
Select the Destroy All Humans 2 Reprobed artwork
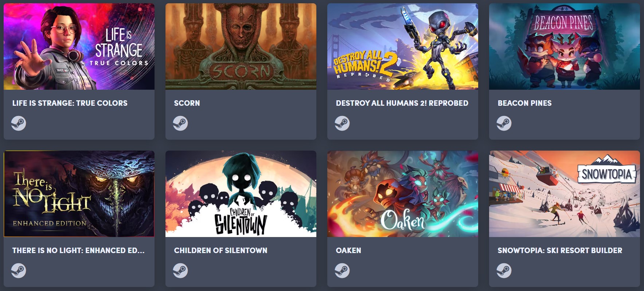point(403,47)
